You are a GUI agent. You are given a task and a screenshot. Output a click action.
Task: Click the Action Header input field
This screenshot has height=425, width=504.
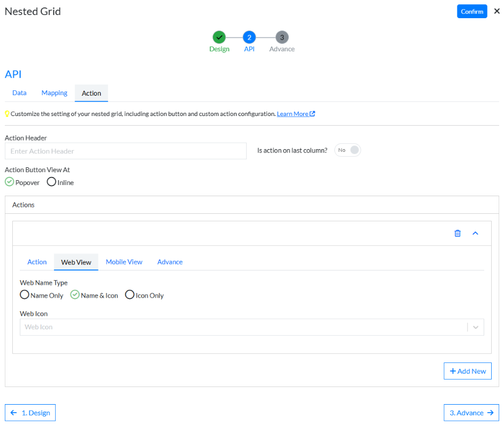(x=126, y=151)
